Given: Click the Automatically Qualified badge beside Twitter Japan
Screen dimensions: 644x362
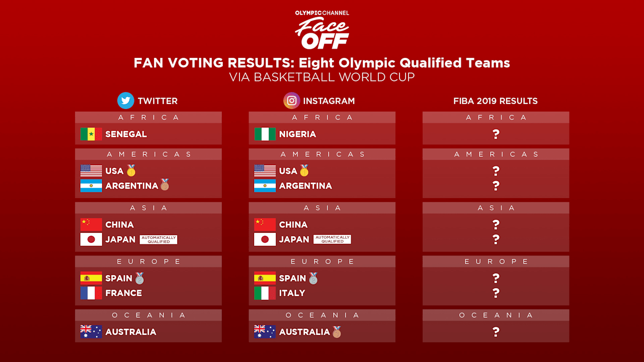Looking at the screenshot, I should click(158, 240).
